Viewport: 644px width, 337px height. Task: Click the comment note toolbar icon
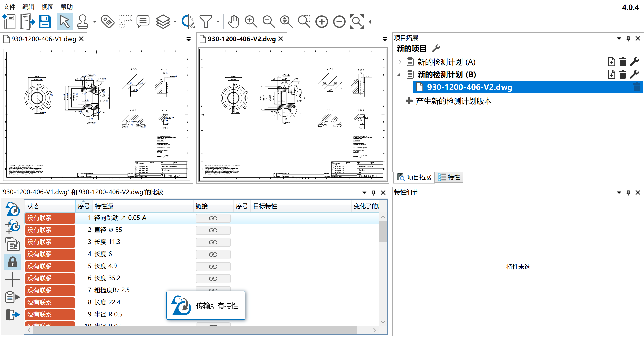(143, 22)
